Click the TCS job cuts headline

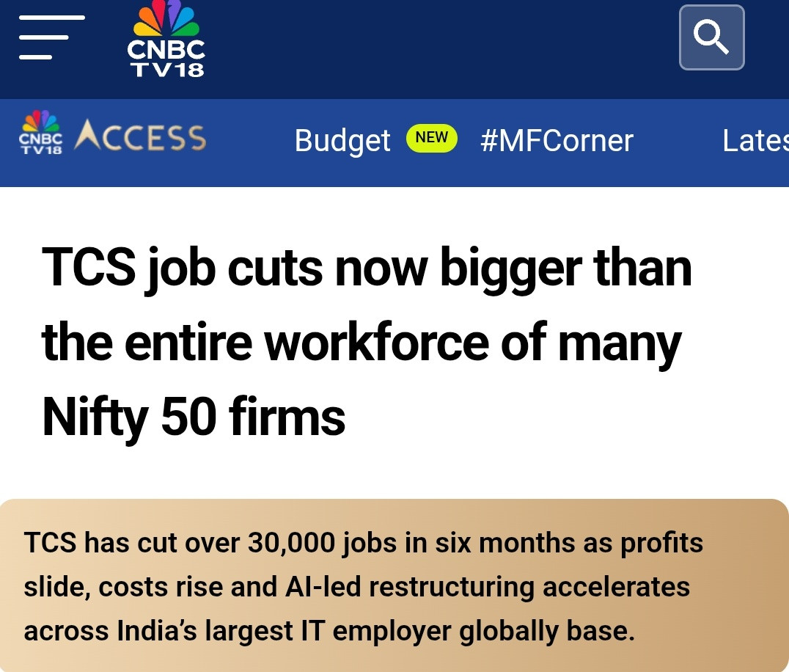pyautogui.click(x=367, y=343)
